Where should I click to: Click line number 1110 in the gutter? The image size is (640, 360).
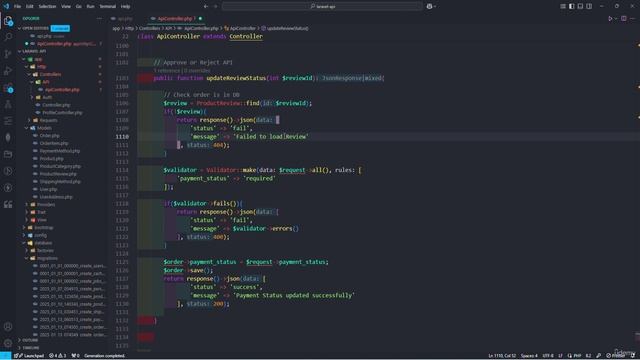click(x=122, y=137)
